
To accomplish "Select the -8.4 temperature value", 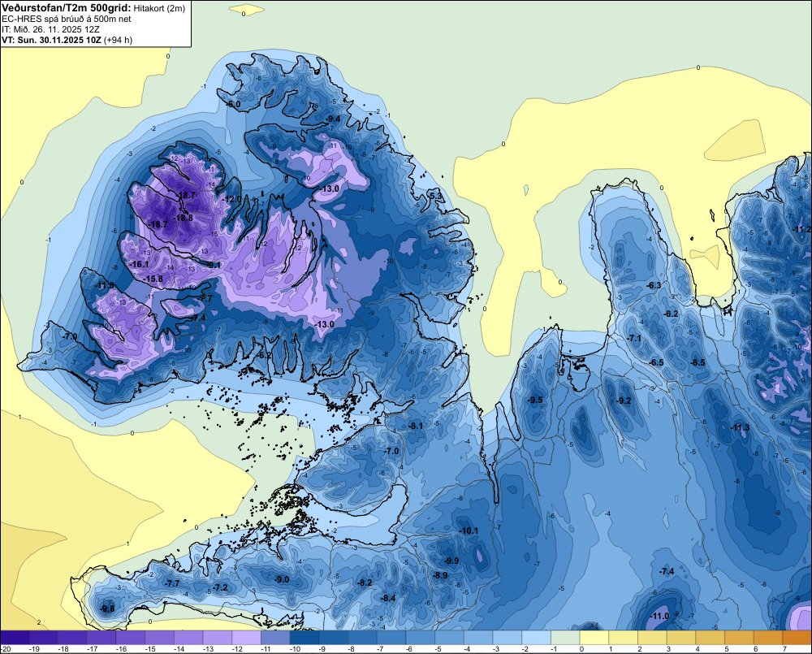I will [x=388, y=598].
